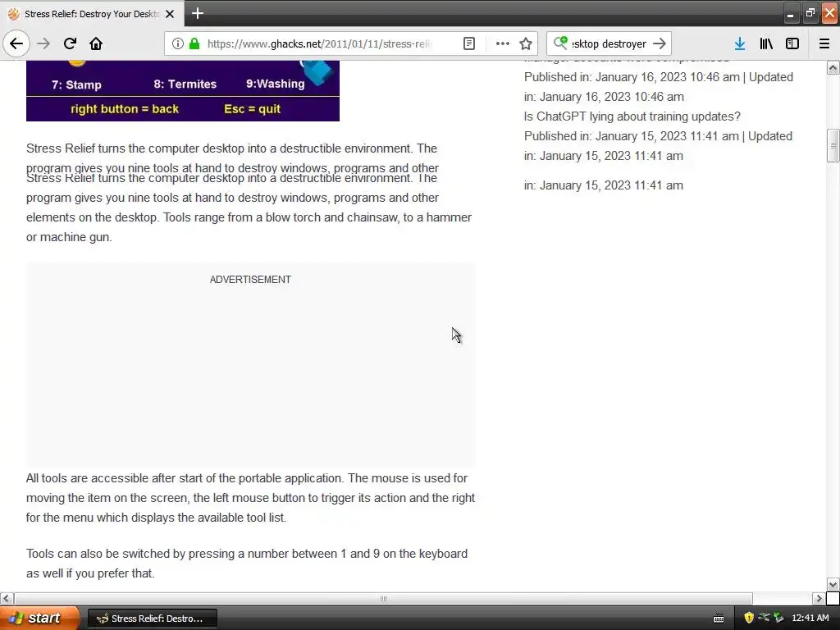840x630 pixels.
Task: Select Stress Relief taskbar button
Action: coord(152,619)
